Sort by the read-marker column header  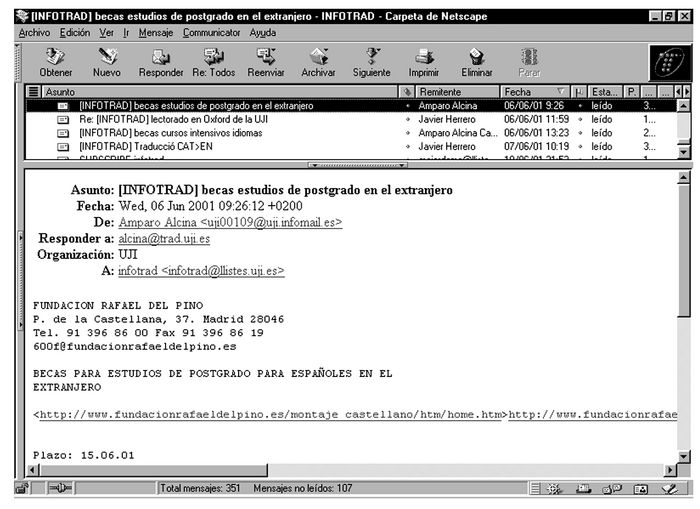(x=407, y=92)
